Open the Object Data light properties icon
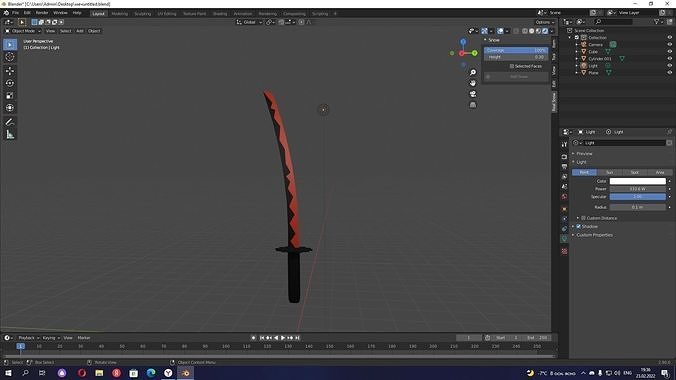Image resolution: width=676 pixels, height=380 pixels. (564, 239)
